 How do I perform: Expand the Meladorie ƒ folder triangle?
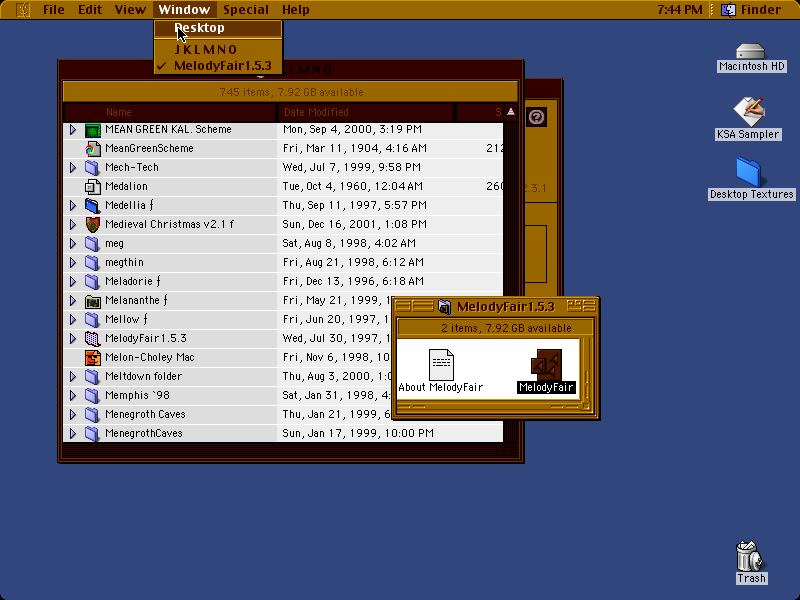73,282
